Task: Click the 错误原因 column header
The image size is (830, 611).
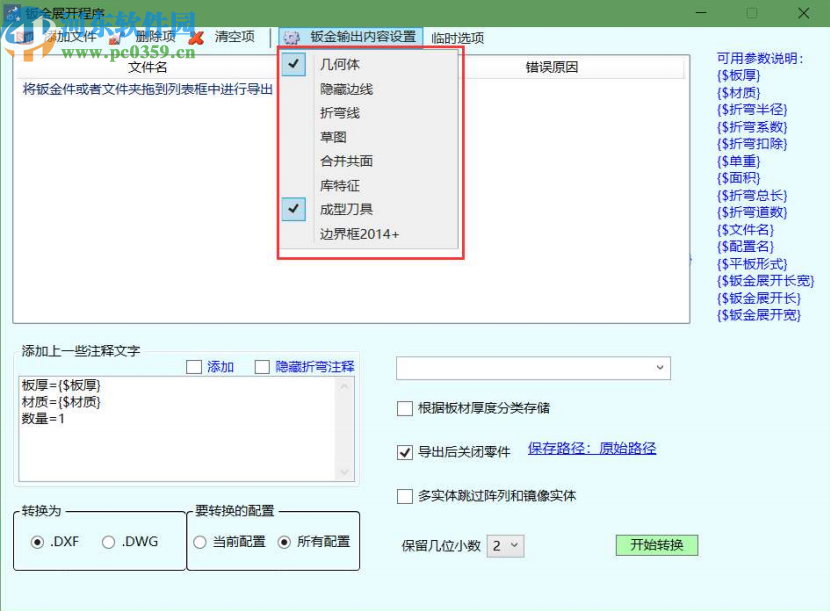Action: [551, 67]
